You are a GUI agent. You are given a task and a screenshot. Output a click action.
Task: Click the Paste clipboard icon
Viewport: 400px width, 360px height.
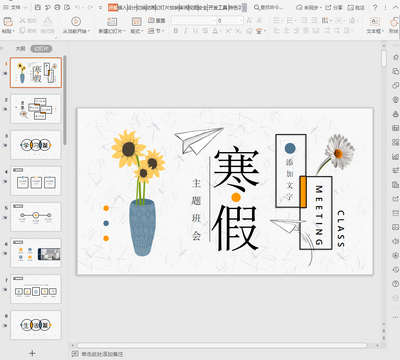(x=8, y=22)
